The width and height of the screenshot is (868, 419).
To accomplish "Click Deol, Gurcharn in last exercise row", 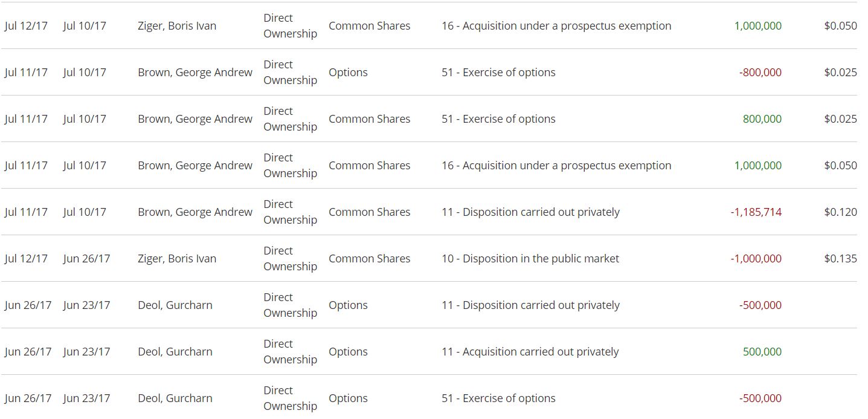I will click(x=175, y=398).
